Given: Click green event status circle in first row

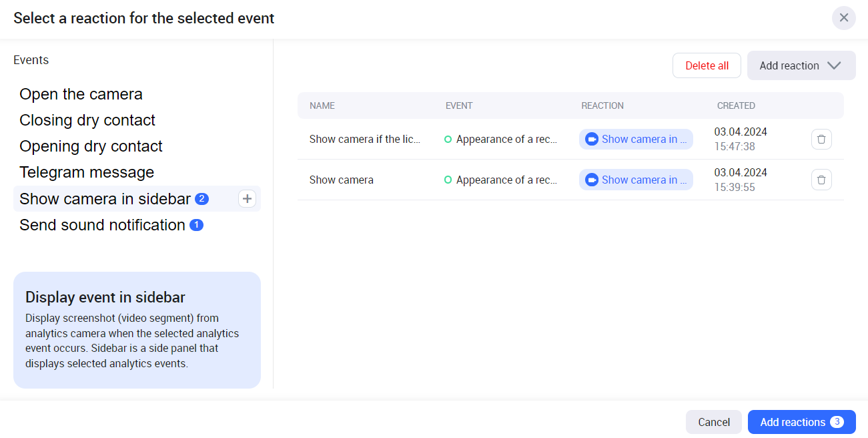Looking at the screenshot, I should coord(448,140).
